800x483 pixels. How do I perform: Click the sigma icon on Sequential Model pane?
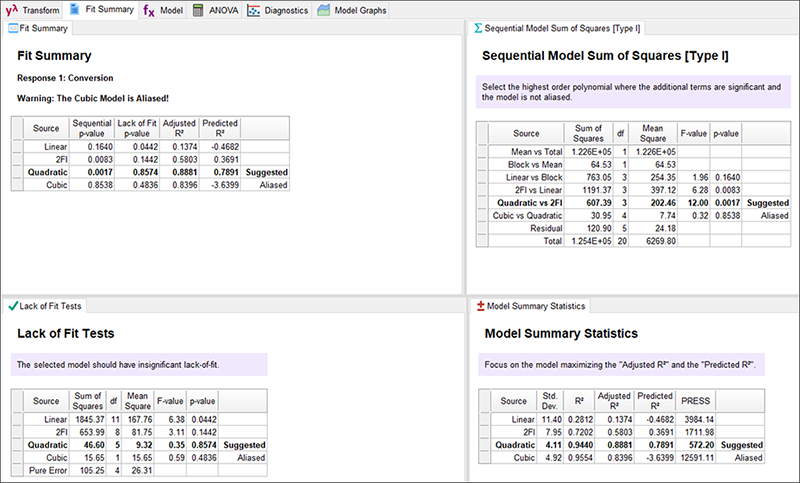pos(478,28)
